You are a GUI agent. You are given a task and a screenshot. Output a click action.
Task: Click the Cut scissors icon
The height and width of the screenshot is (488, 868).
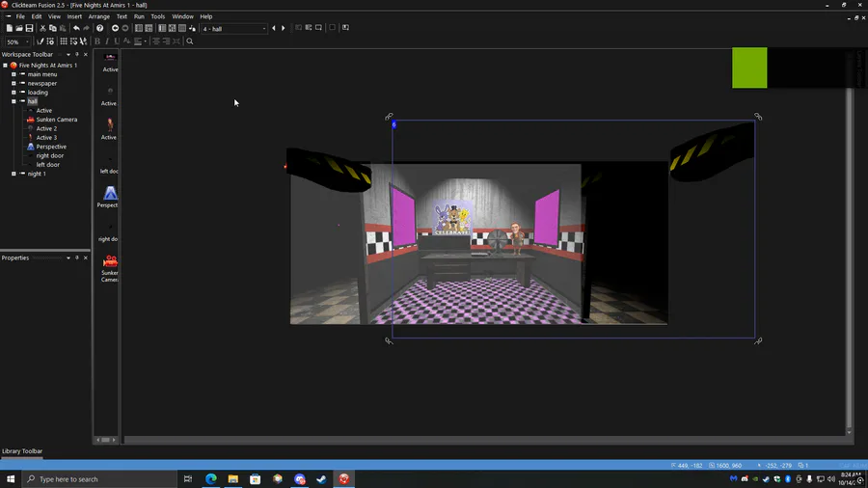[x=42, y=28]
